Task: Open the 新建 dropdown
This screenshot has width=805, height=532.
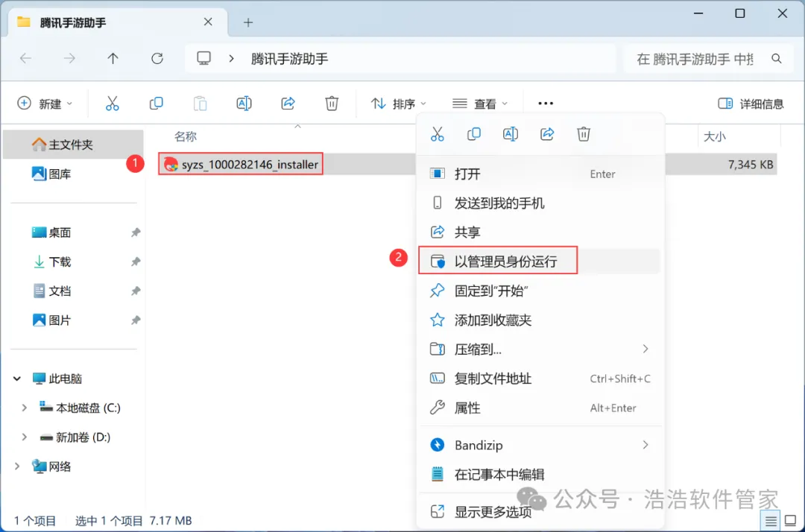Action: [45, 104]
